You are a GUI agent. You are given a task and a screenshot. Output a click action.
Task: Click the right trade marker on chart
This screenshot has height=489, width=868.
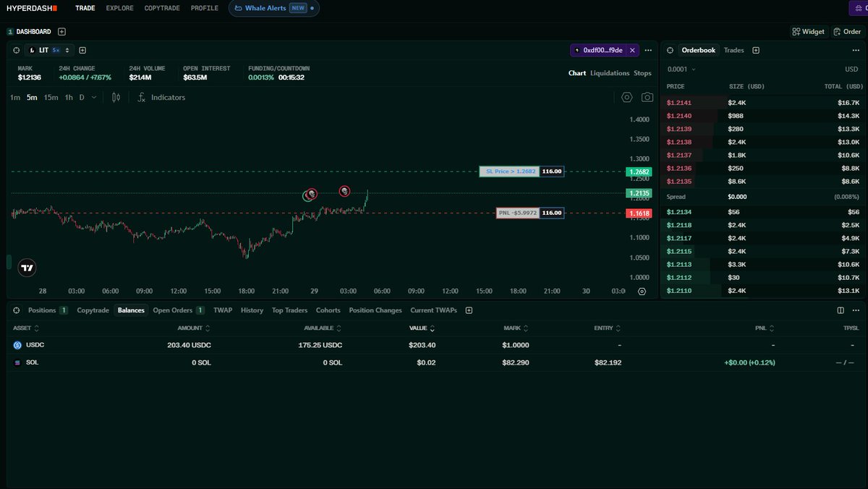[x=345, y=191]
